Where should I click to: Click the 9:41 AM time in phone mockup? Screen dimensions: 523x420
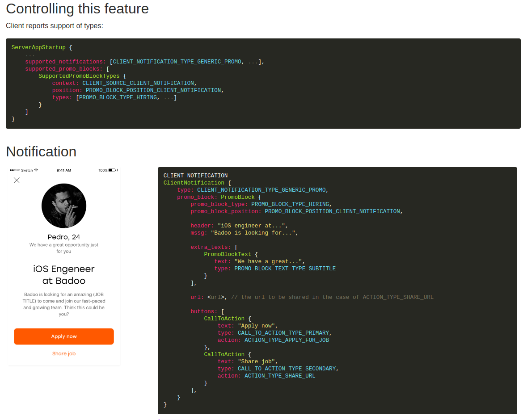coord(64,170)
